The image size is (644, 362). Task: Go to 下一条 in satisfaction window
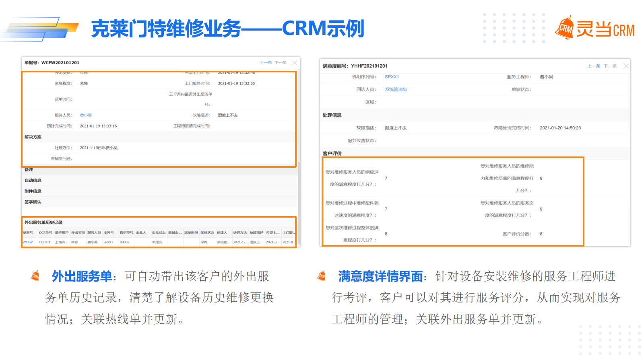tap(610, 66)
